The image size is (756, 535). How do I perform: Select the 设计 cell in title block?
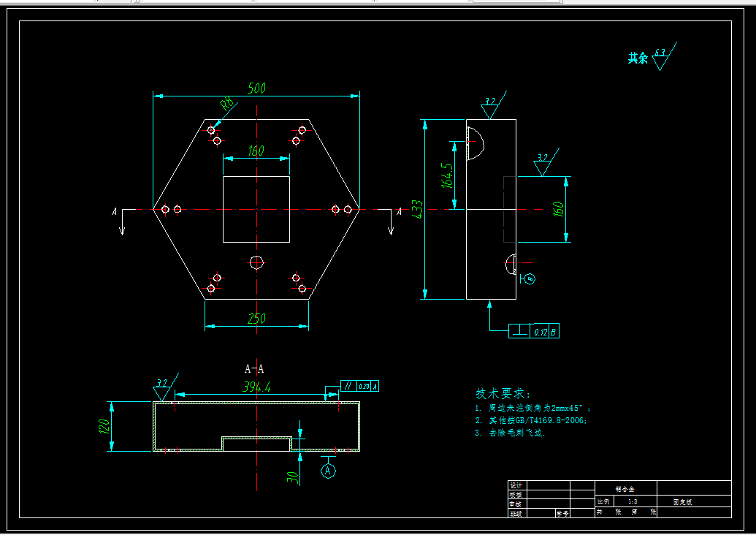coord(516,485)
